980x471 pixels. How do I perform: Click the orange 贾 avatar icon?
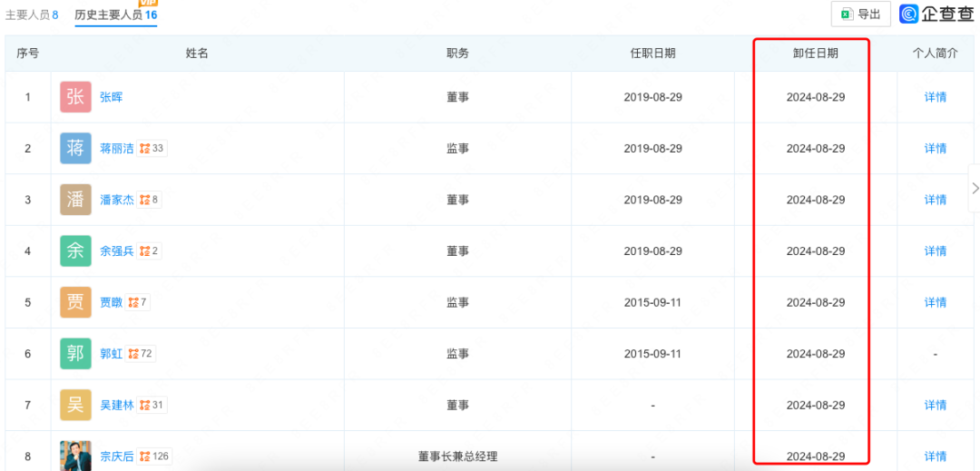[x=76, y=302]
